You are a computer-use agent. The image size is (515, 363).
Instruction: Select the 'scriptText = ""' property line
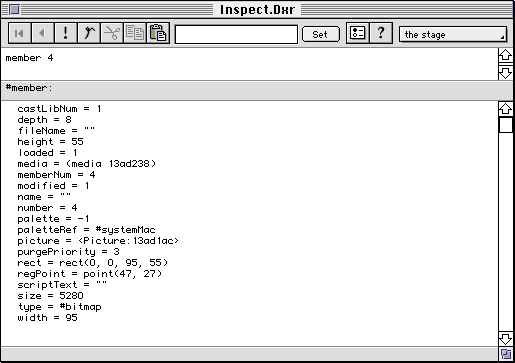62,285
